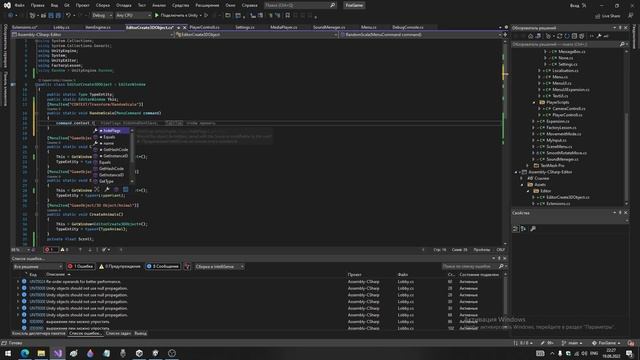Collapse the PlayerScripts folder
This screenshot has width=640, height=360.
click(534, 102)
